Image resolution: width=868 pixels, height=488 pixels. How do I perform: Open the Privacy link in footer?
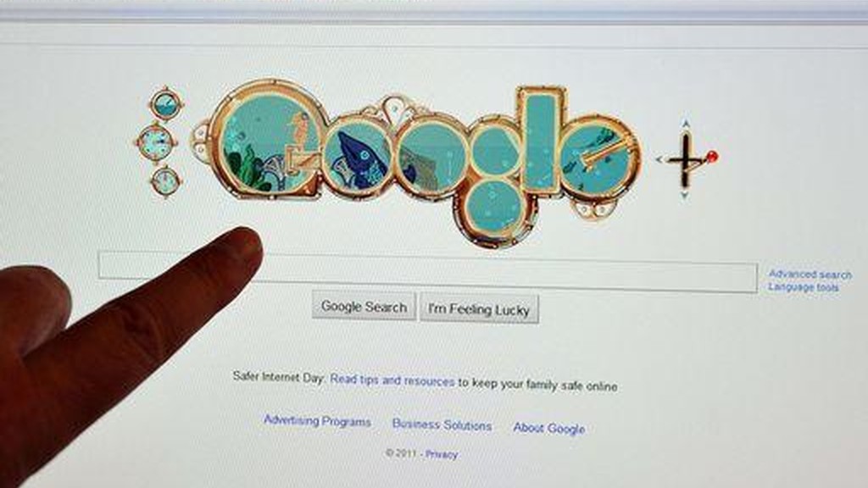[441, 454]
